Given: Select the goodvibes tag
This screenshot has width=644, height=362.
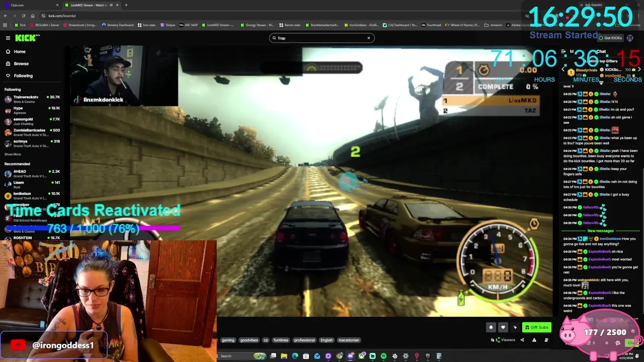Looking at the screenshot, I should point(249,340).
